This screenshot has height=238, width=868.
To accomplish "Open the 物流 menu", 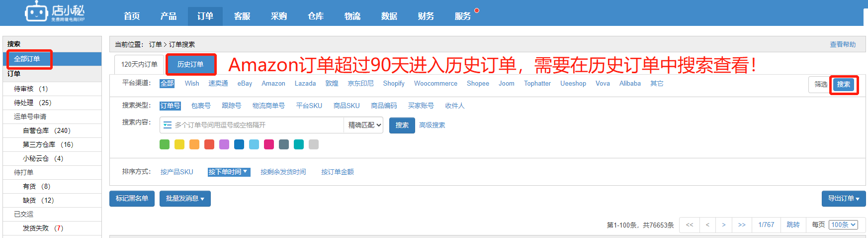I will coord(352,16).
